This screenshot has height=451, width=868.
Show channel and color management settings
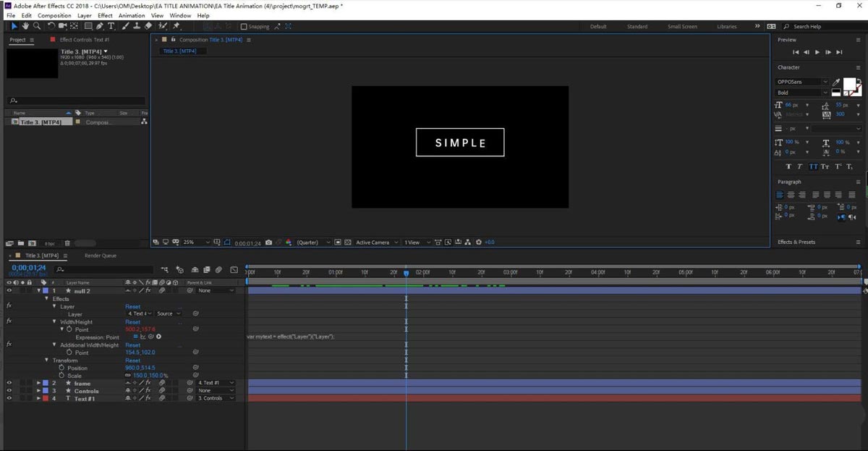(x=289, y=243)
